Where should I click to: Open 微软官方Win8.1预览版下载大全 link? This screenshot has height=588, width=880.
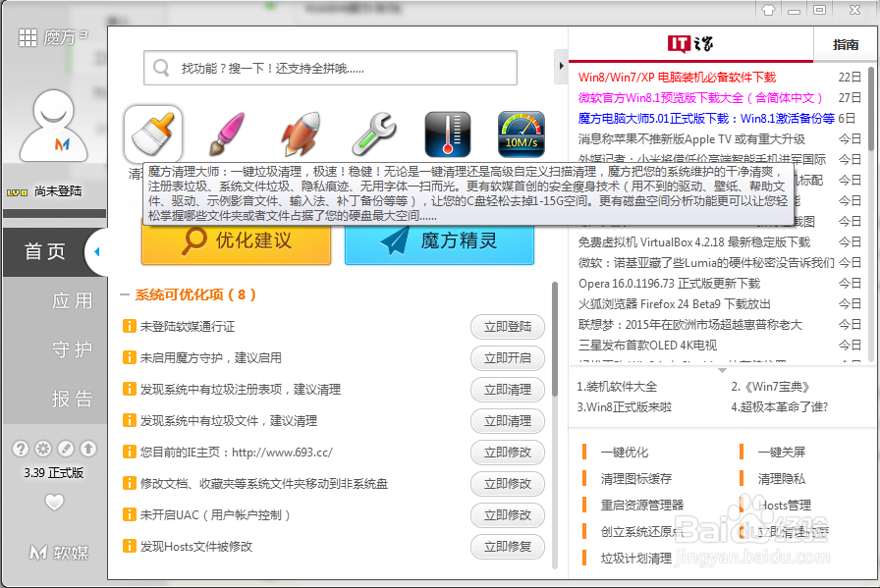tap(700, 98)
